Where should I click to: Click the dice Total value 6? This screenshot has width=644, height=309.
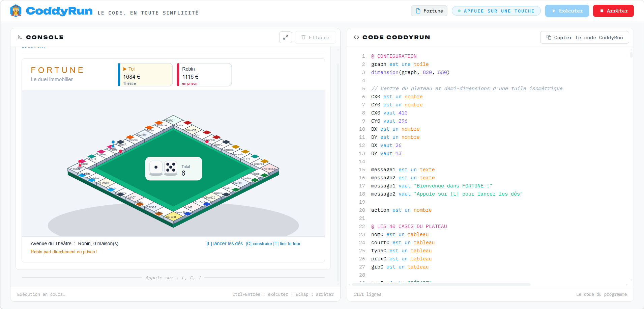pos(183,173)
